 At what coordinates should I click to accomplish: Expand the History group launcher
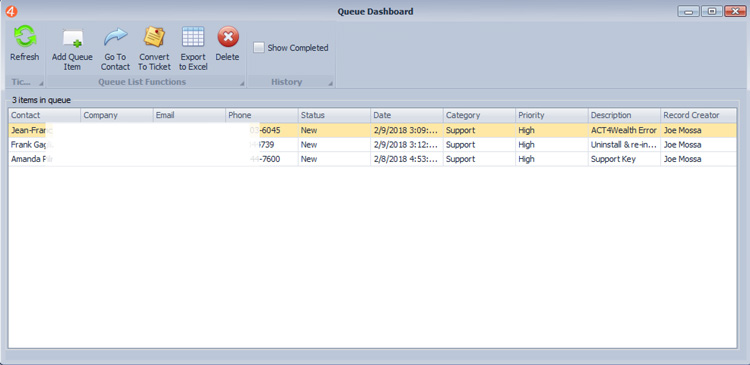(330, 84)
